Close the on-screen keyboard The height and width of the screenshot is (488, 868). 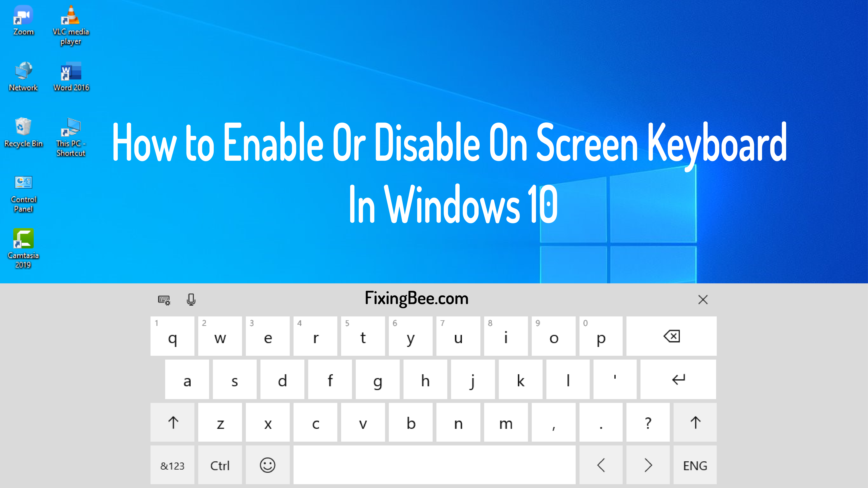tap(703, 299)
